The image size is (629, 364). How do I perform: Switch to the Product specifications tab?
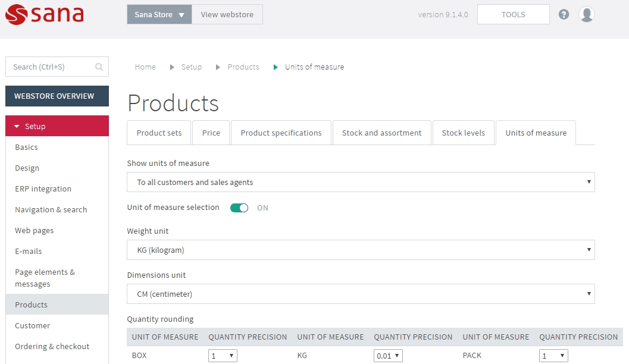281,133
